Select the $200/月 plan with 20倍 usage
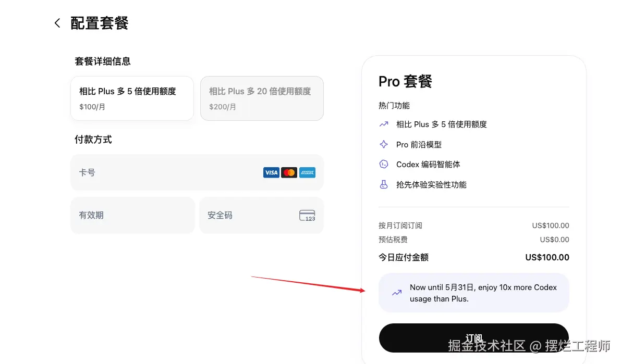The image size is (621, 364). click(x=262, y=98)
